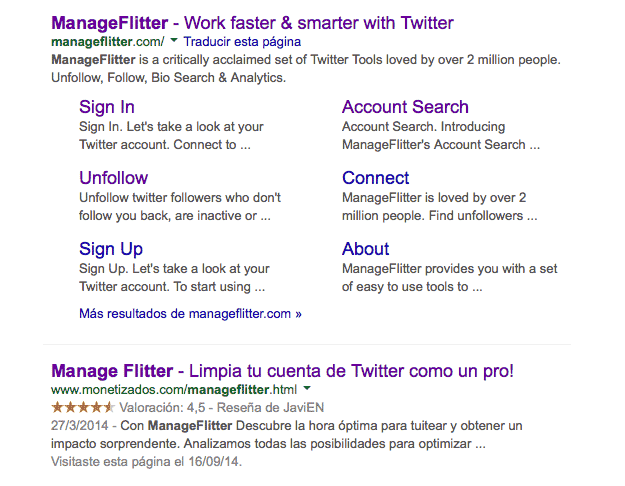
Task: Open the Account Search sitelink
Action: 405,107
